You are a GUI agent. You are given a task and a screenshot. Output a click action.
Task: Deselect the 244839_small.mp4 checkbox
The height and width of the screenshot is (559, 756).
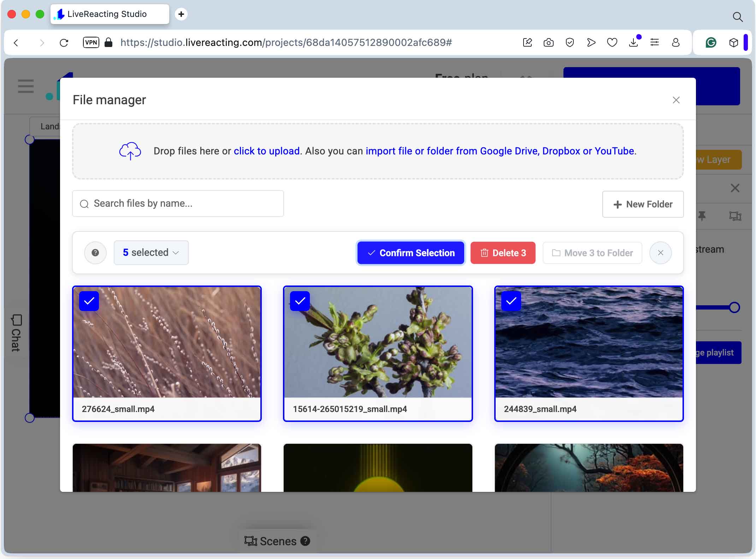(x=511, y=301)
